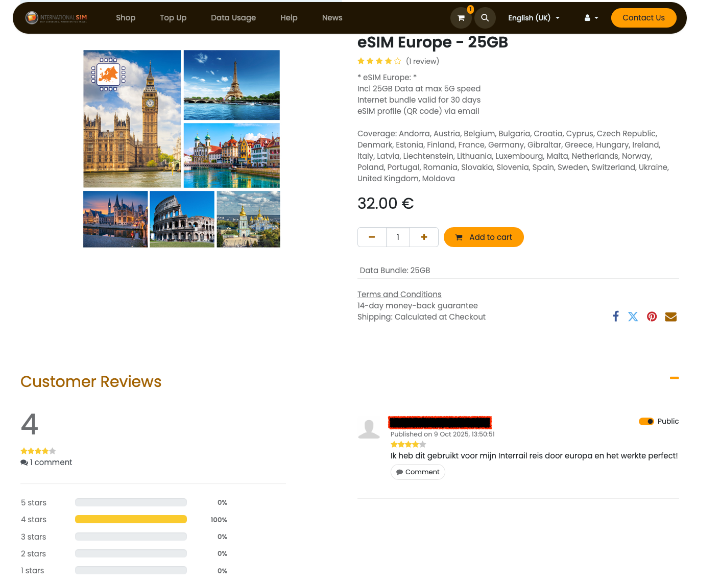
Task: Increase quantity with plus button
Action: (x=424, y=237)
